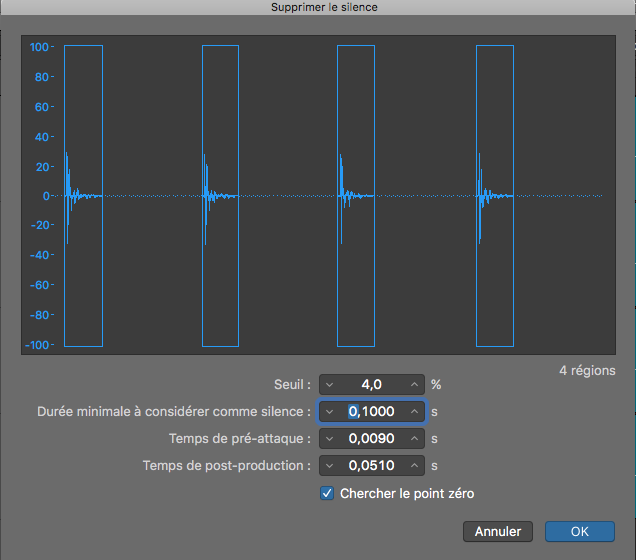This screenshot has width=636, height=560.
Task: Click the 0,1000 silence duration field
Action: coord(372,412)
